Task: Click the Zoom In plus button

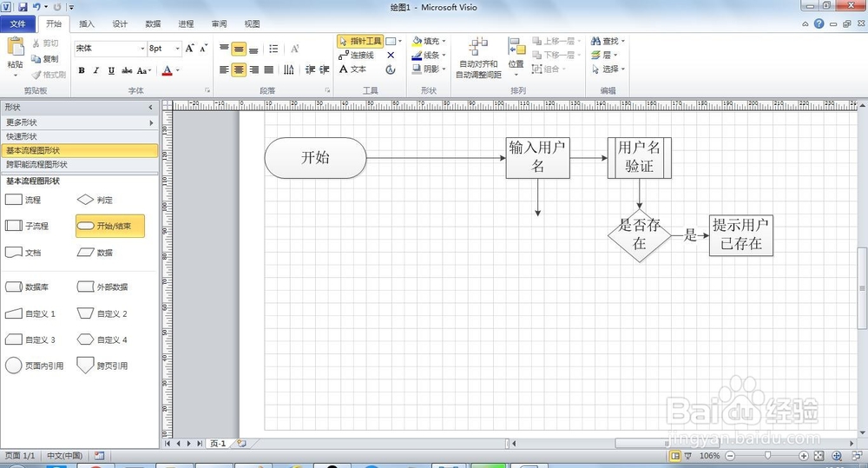Action: 803,456
